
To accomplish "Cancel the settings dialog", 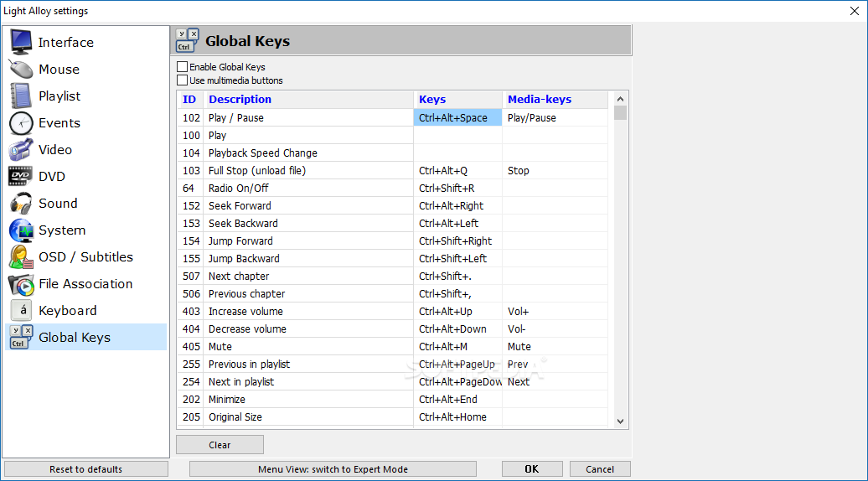I will click(x=600, y=468).
